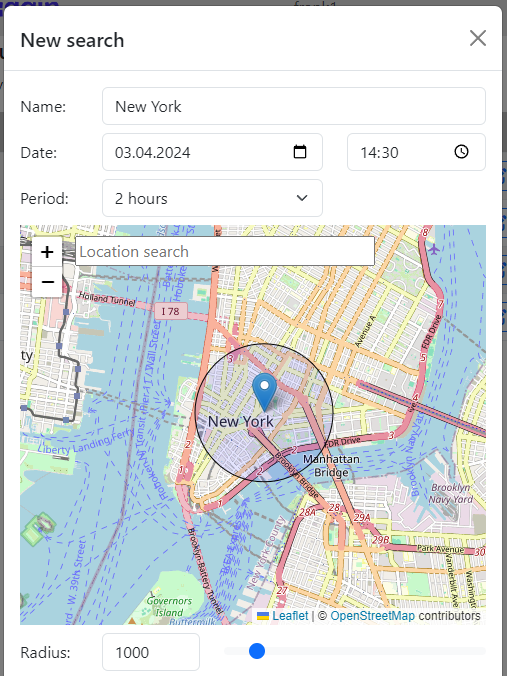Click the time field showing 14:30
The height and width of the screenshot is (676, 507).
coord(416,152)
